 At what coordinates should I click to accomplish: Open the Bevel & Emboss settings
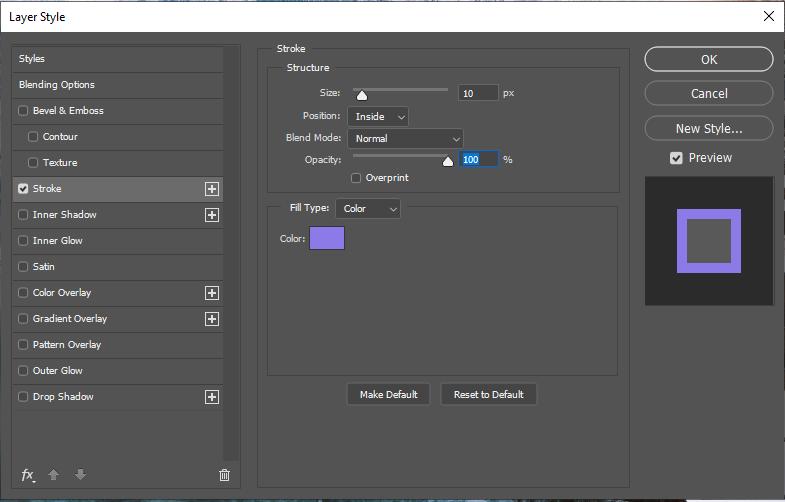[x=68, y=111]
